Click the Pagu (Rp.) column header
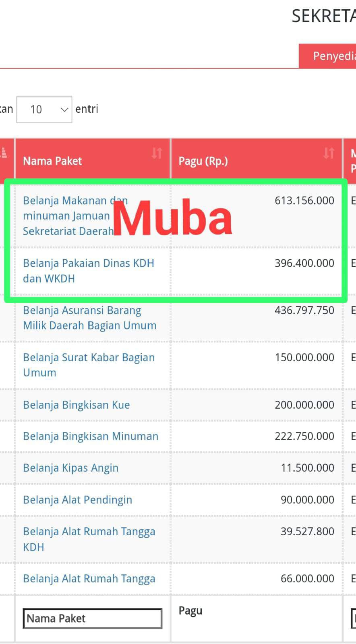Viewport: 356px width, 644px height. [203, 161]
